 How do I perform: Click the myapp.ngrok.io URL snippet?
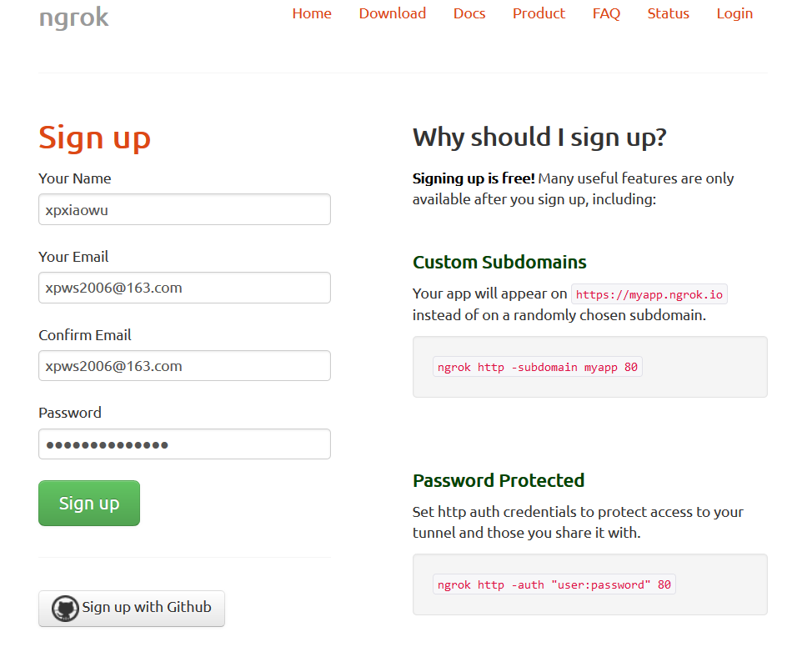pos(649,294)
